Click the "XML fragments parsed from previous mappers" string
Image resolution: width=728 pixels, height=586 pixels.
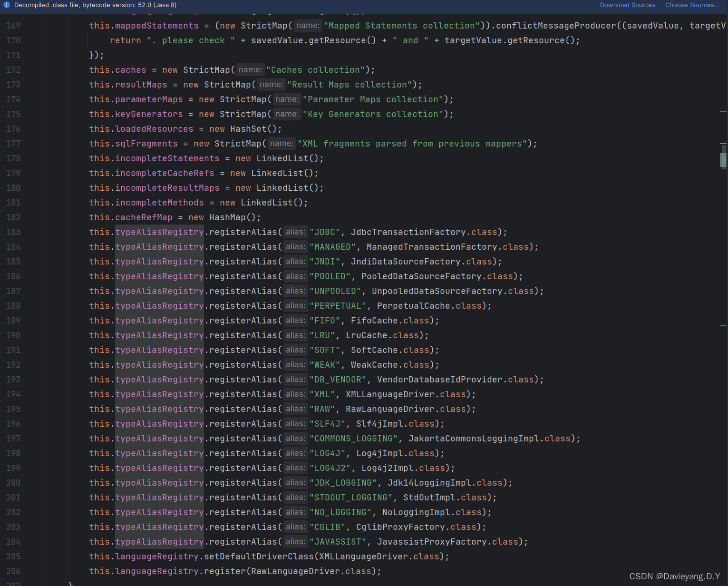(x=412, y=144)
